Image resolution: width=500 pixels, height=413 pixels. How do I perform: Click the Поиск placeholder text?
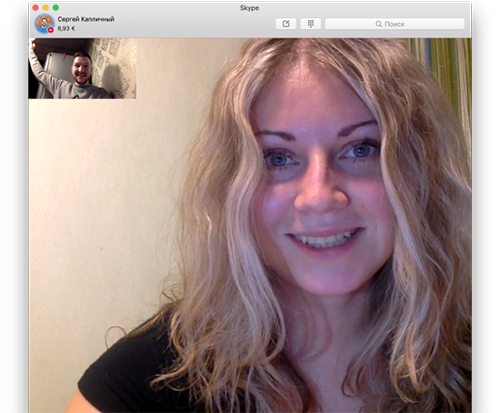click(x=394, y=24)
